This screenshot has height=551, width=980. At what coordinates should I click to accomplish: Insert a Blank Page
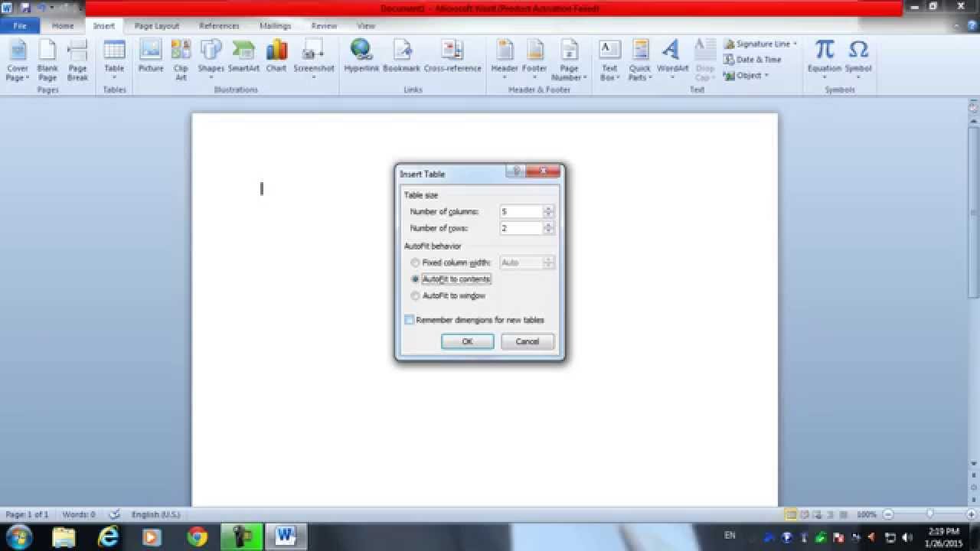click(47, 61)
